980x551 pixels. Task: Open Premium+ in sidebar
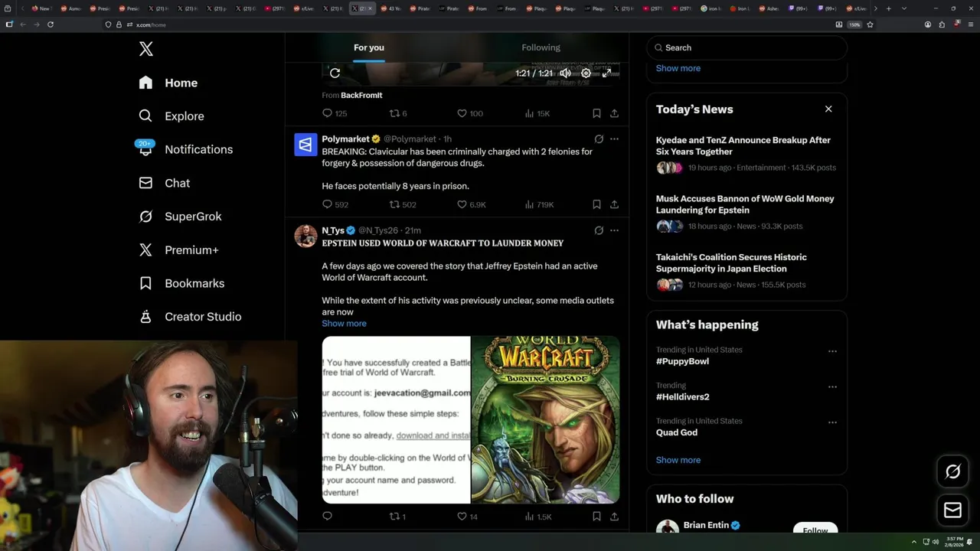179,249
